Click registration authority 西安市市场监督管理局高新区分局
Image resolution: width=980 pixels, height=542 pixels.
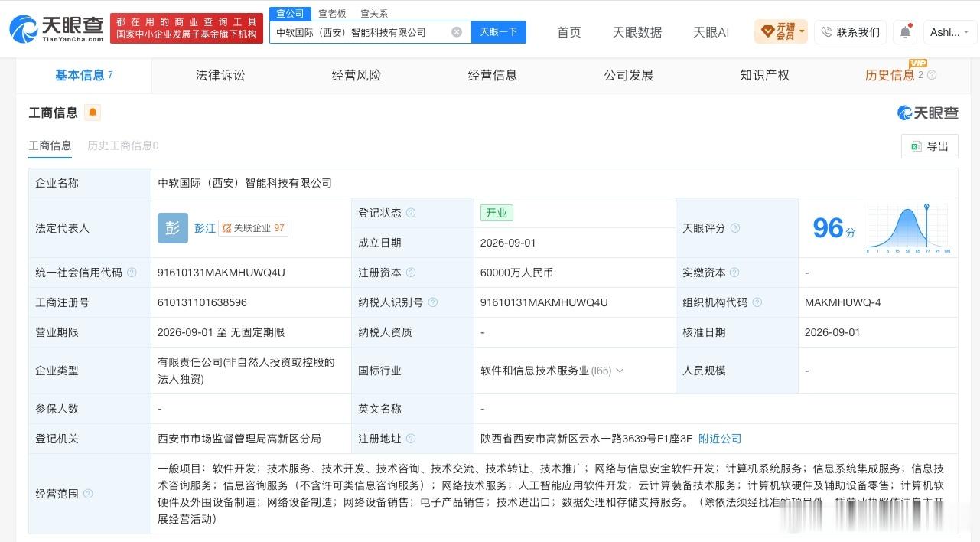(x=239, y=439)
